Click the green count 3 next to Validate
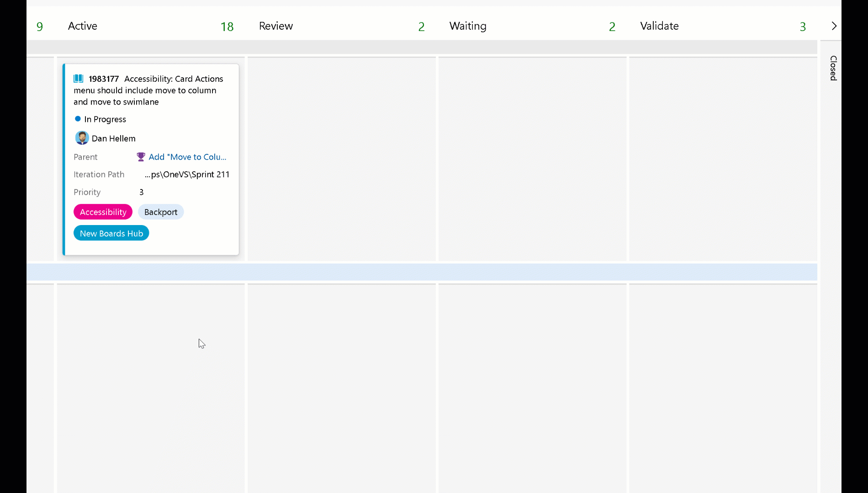This screenshot has height=493, width=868. pyautogui.click(x=802, y=26)
